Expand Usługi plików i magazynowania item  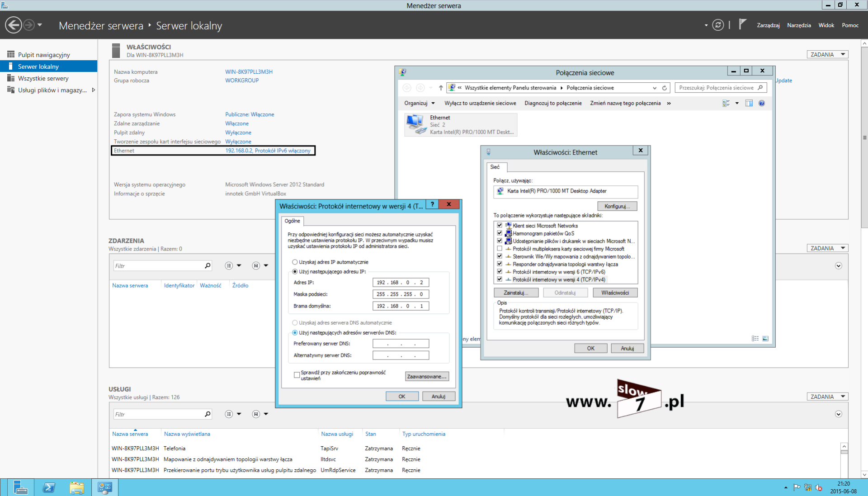(x=94, y=90)
